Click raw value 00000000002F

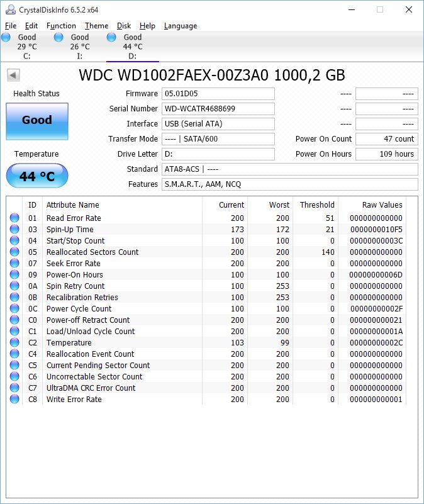point(376,308)
